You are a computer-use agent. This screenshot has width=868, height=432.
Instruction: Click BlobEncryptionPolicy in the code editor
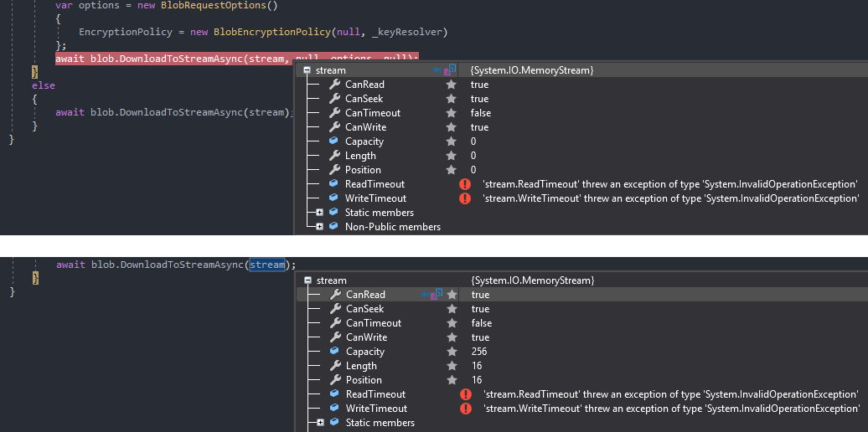tap(271, 32)
